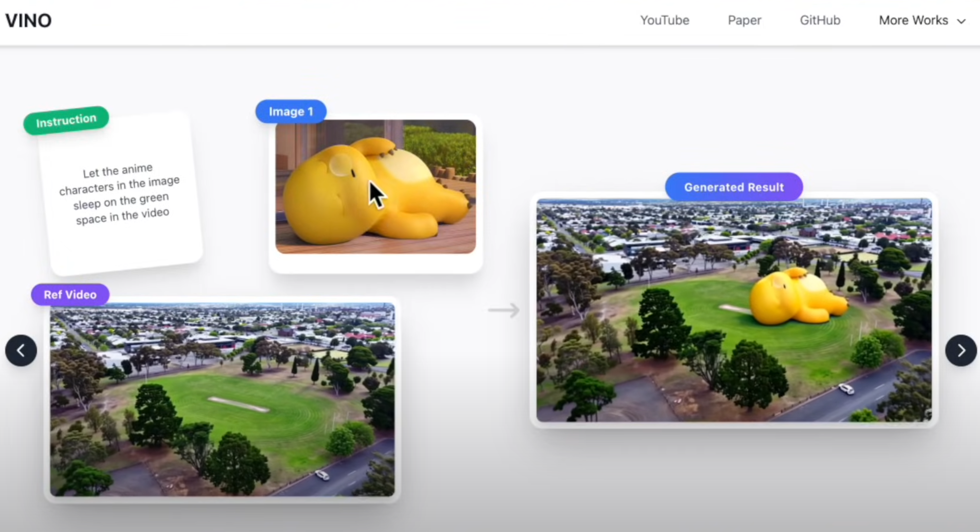Screen dimensions: 980x532
Task: Click the purple Ref Video label
Action: 70,295
